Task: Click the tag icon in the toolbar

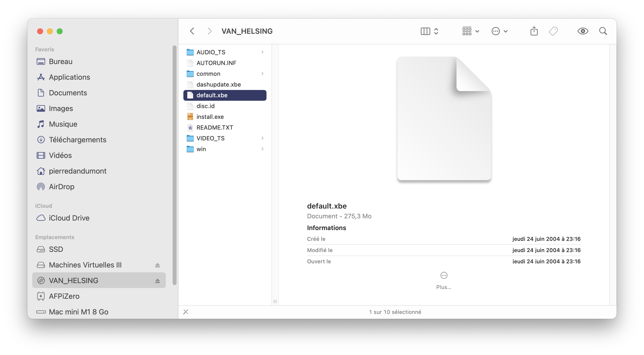Action: point(553,31)
